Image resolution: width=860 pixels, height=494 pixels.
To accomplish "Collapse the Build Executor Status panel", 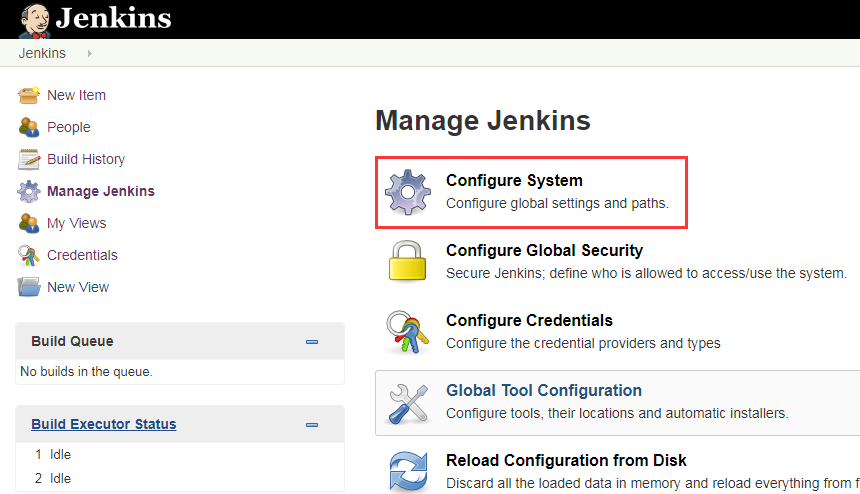I will [312, 425].
